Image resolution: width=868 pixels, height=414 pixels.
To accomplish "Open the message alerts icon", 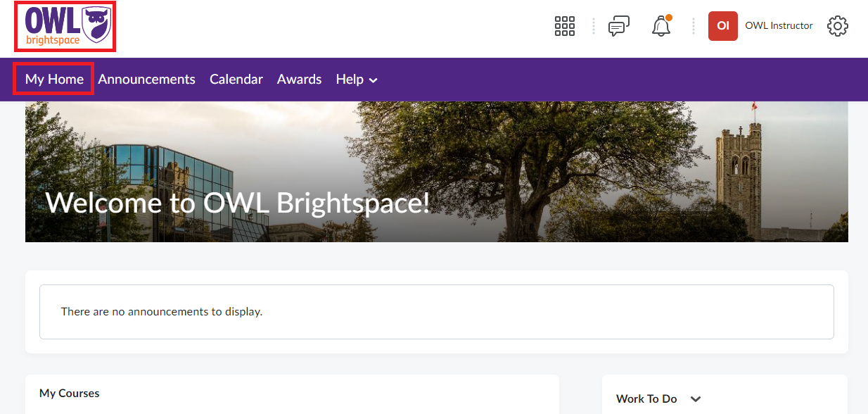I will (x=619, y=25).
